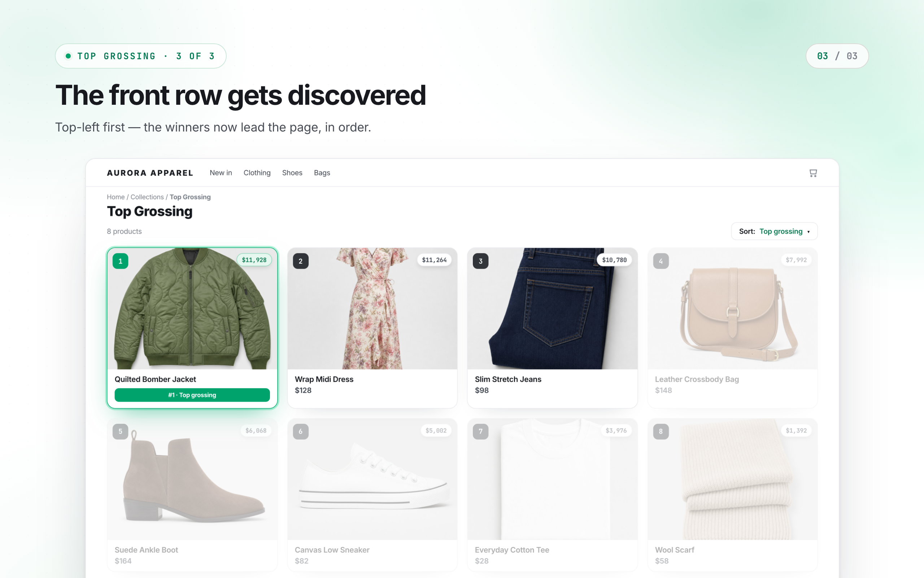Open the Quilted Bomber Jacket image

tap(192, 309)
